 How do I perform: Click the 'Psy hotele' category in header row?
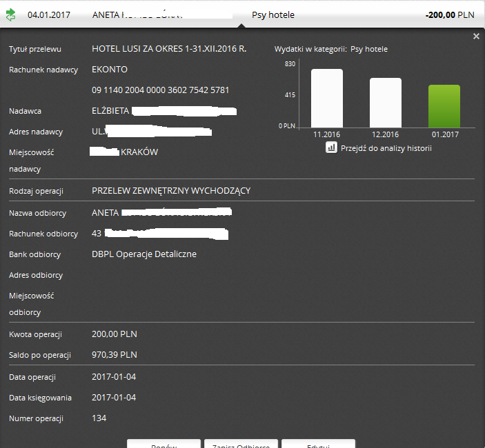pyautogui.click(x=273, y=15)
